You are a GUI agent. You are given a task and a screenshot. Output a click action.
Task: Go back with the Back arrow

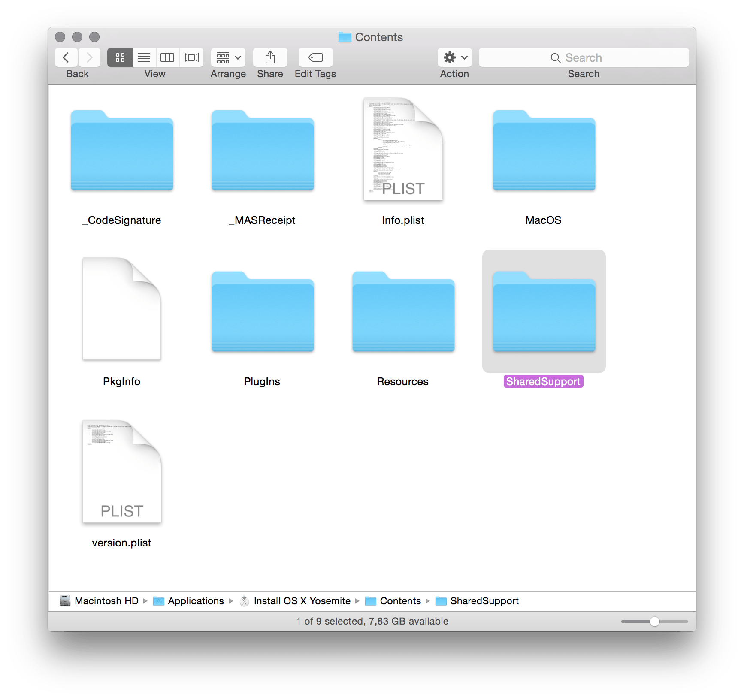click(66, 57)
